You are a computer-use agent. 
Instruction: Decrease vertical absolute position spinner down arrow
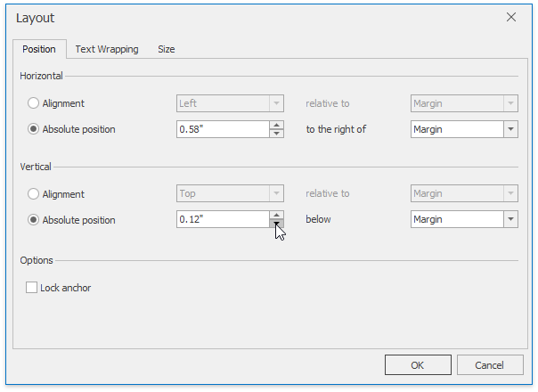pyautogui.click(x=277, y=224)
